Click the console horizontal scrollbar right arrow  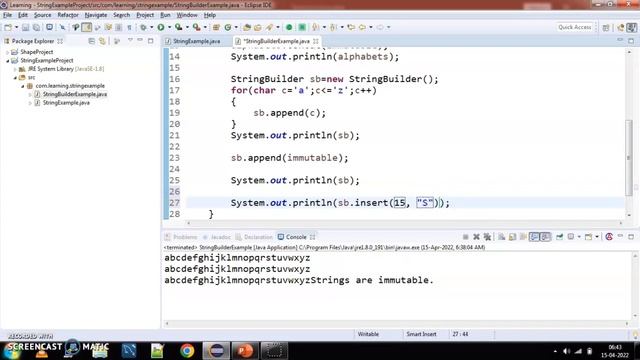[627, 324]
